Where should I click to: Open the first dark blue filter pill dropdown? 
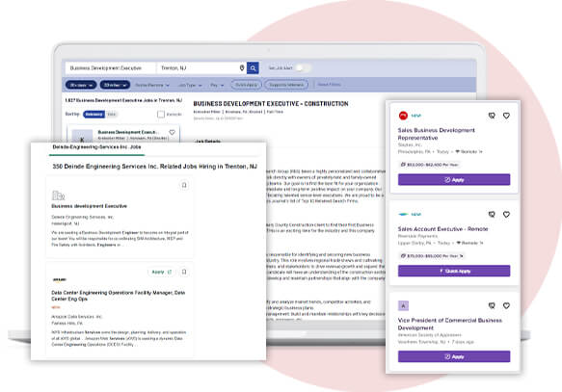pos(81,85)
